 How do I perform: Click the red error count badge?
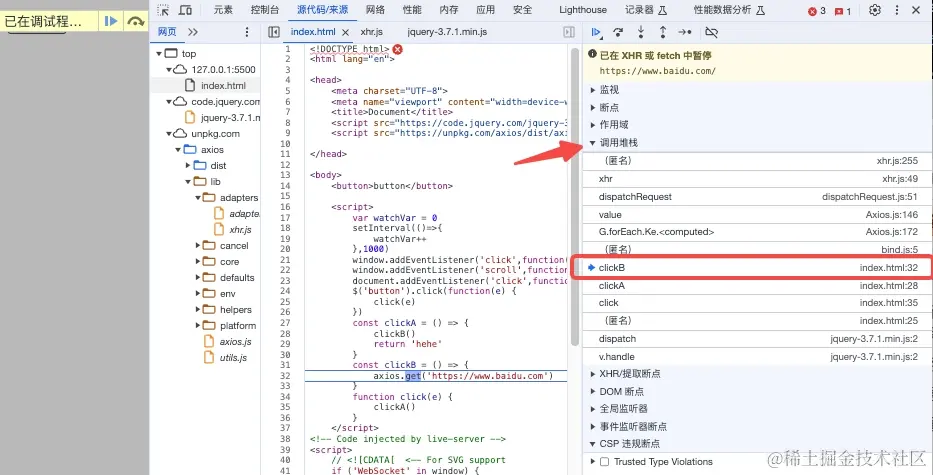point(817,11)
